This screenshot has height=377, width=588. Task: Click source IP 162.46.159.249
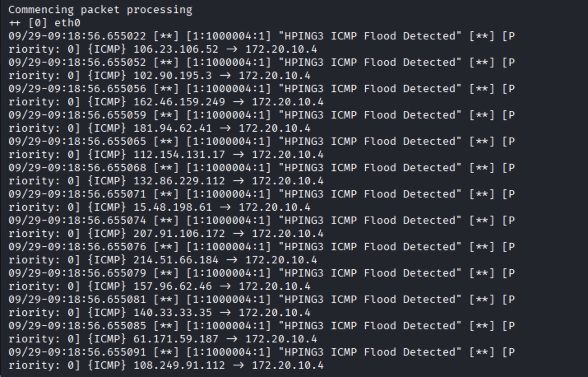tap(179, 102)
